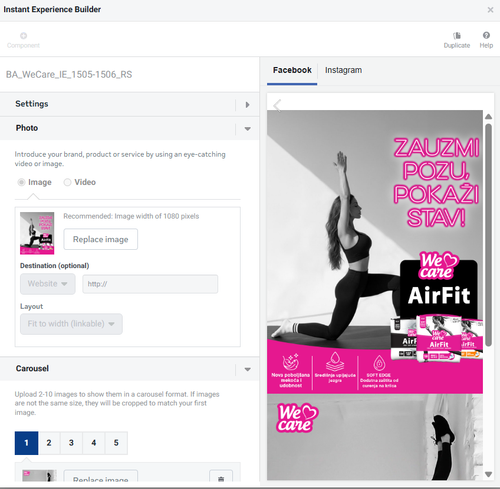Click the Photo section header
This screenshot has height=489, width=500.
click(130, 128)
